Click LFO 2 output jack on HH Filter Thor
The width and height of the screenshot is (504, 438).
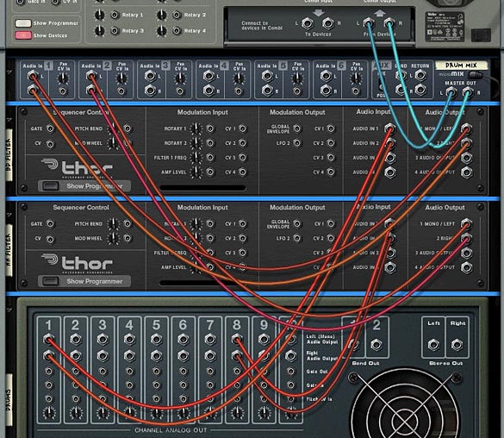tap(297, 238)
